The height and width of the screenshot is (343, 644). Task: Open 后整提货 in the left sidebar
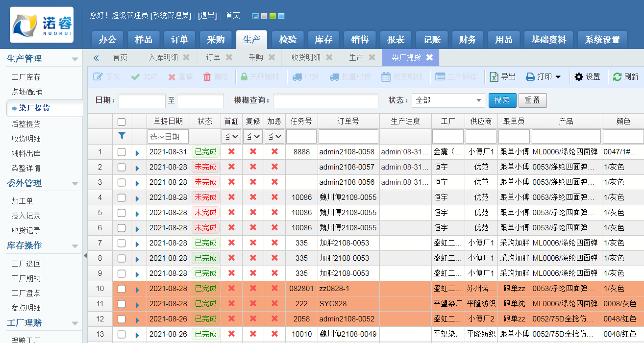(x=26, y=124)
